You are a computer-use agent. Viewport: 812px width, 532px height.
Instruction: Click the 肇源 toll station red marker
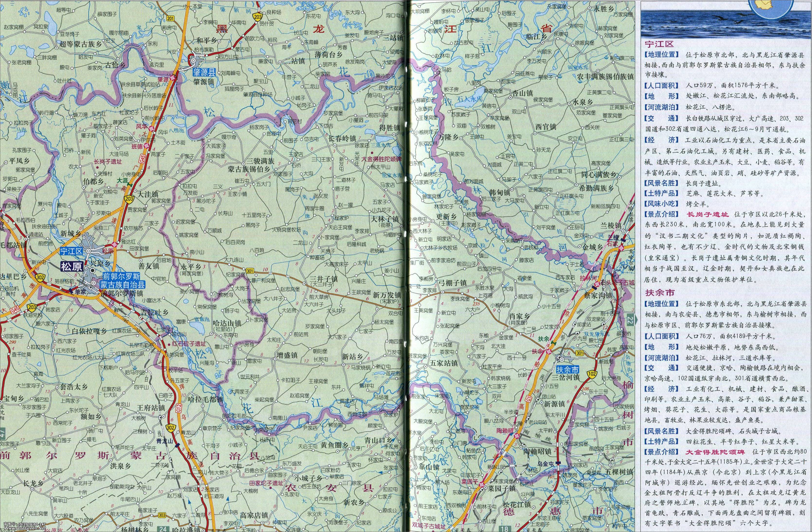(x=173, y=78)
